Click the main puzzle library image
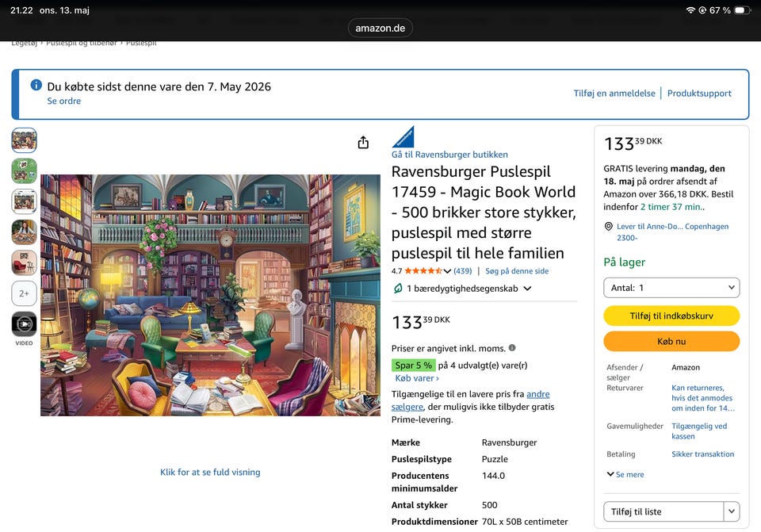Viewport: 761px width, 532px height. [x=210, y=295]
